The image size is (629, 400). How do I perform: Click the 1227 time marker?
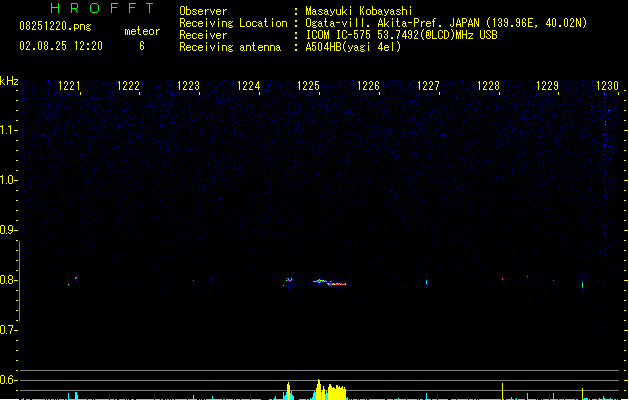428,86
